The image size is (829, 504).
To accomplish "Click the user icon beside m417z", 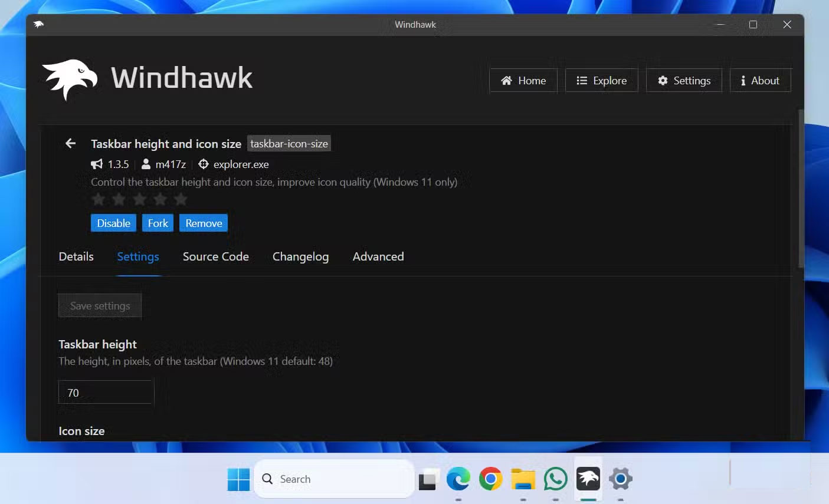I will [145, 164].
